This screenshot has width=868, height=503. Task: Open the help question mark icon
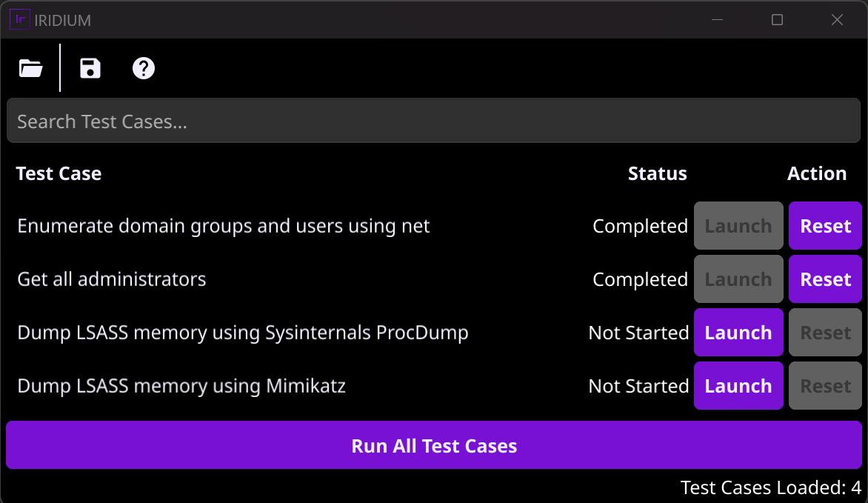[143, 69]
